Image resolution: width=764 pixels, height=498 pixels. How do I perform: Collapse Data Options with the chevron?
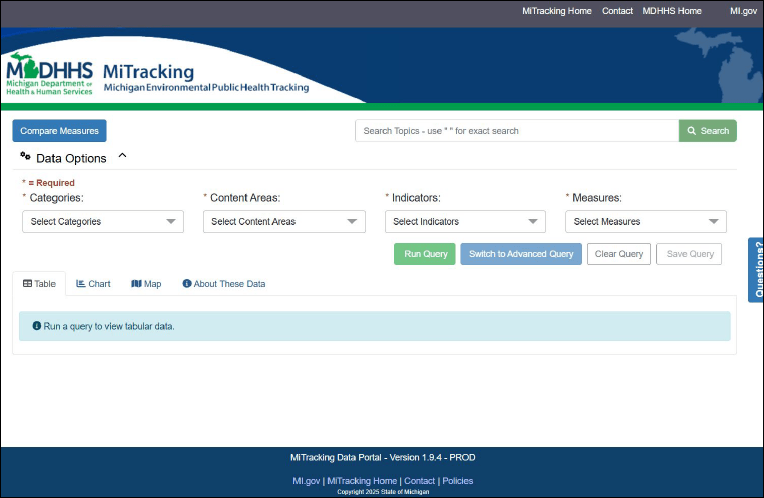122,155
